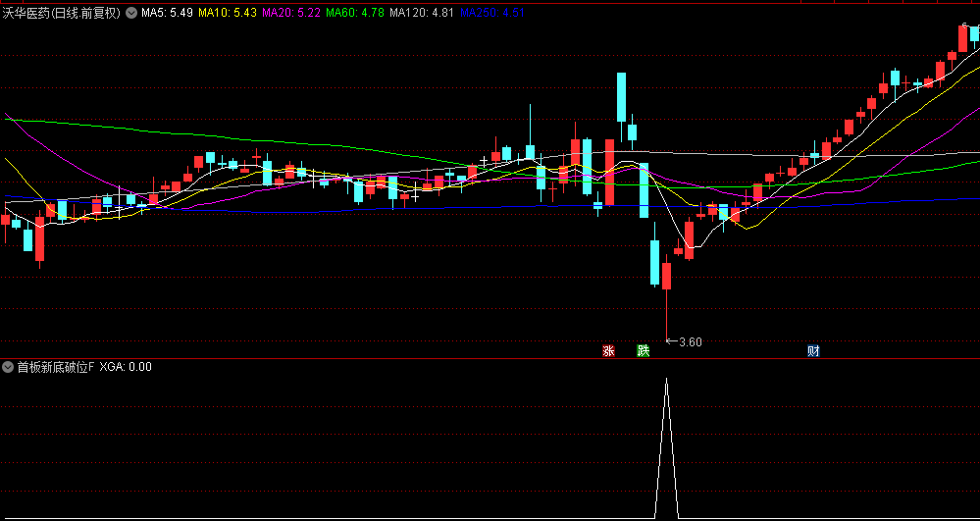This screenshot has height=521, width=980.
Task: Open the dropdown beside 沃华医药 chart title
Action: point(131,13)
